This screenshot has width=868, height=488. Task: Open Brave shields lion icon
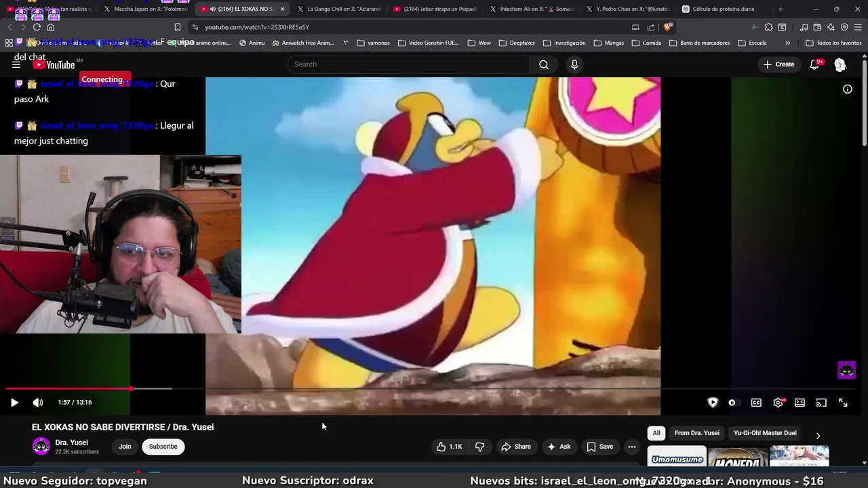[x=668, y=27]
